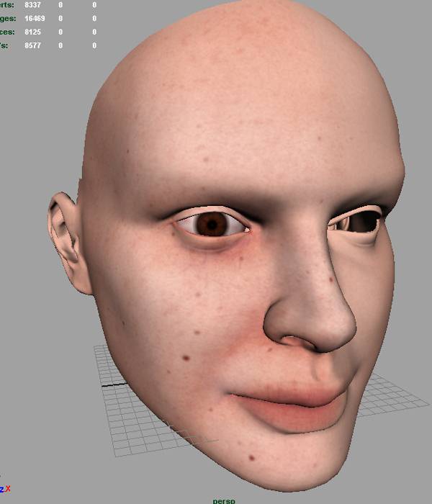Select the brown iris of the visible eye
The width and height of the screenshot is (432, 504).
212,225
